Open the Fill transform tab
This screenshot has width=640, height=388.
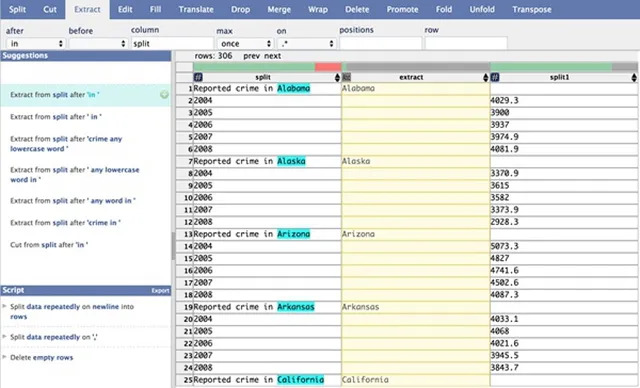[x=155, y=9]
